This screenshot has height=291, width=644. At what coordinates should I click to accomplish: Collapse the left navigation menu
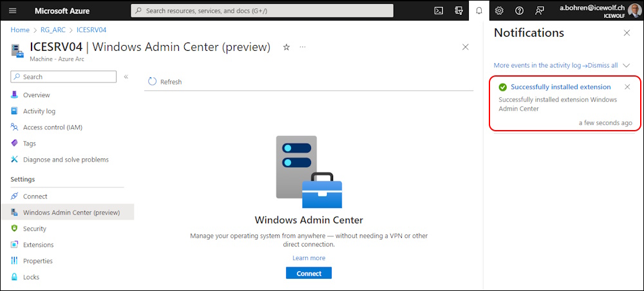coord(126,77)
